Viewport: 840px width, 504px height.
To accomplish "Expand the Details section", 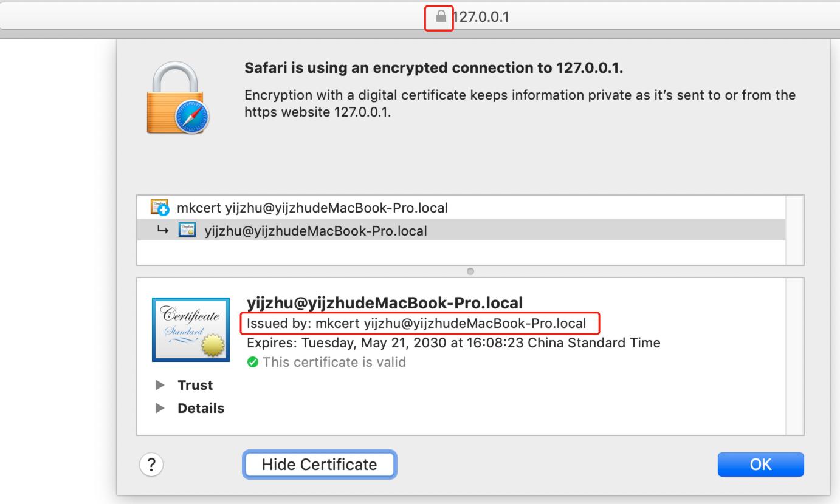I will [161, 408].
